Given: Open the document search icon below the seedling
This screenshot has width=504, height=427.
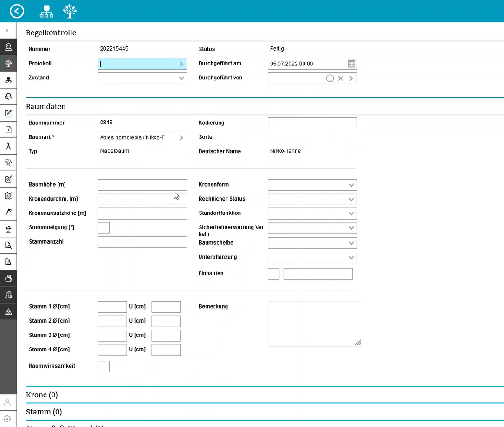Looking at the screenshot, I should click(8, 246).
